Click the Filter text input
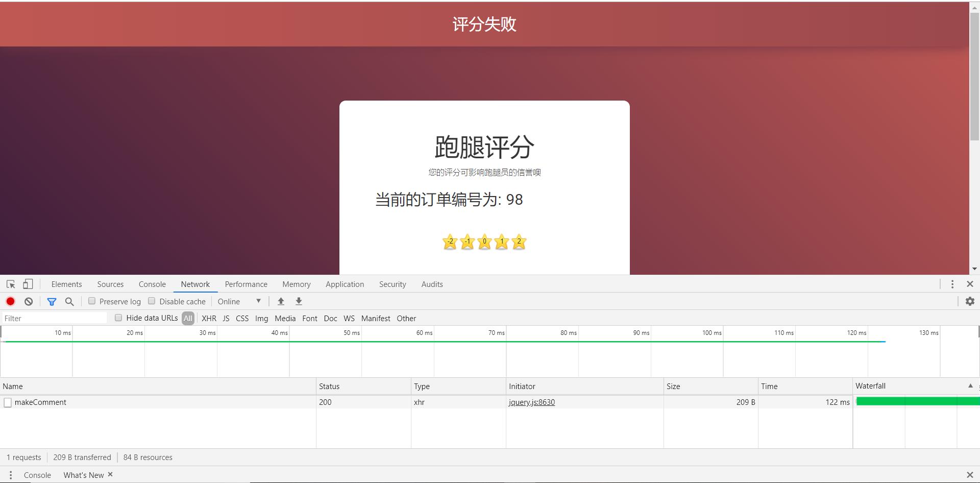980x483 pixels. pyautogui.click(x=54, y=318)
